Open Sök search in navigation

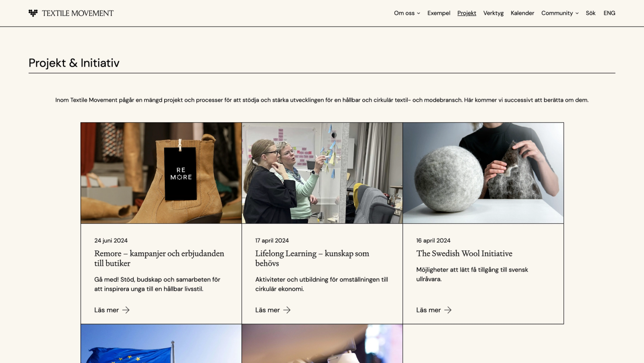coord(590,13)
